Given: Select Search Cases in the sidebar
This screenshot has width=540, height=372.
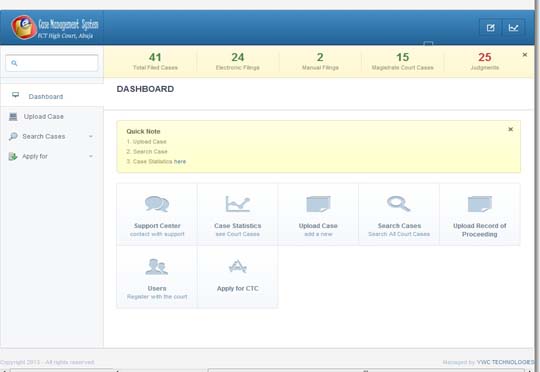Looking at the screenshot, I should pyautogui.click(x=44, y=136).
